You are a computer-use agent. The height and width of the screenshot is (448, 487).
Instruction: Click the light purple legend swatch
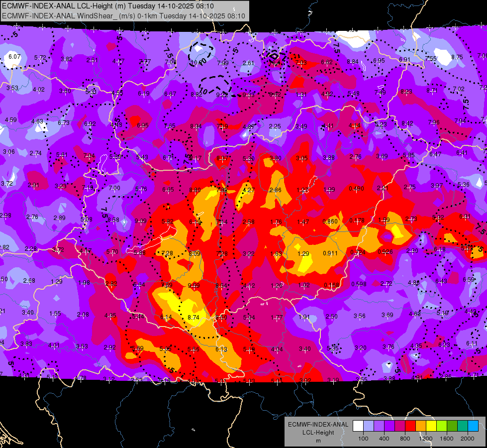pos(379,426)
